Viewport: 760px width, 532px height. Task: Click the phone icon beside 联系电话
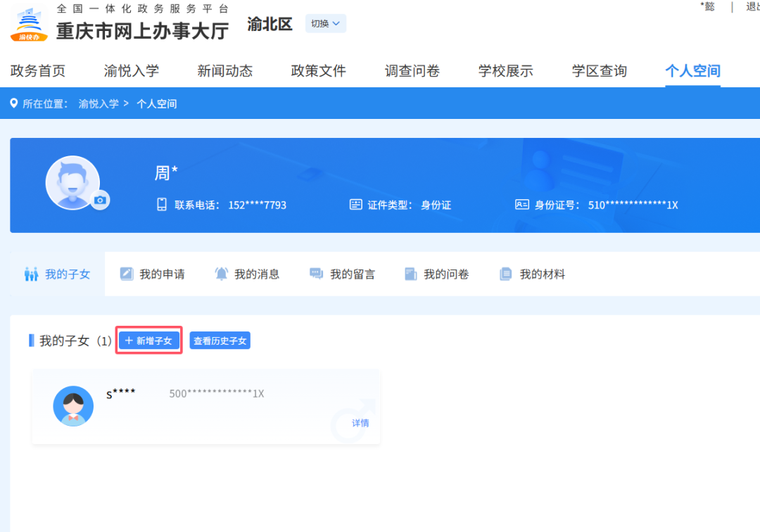tap(162, 205)
